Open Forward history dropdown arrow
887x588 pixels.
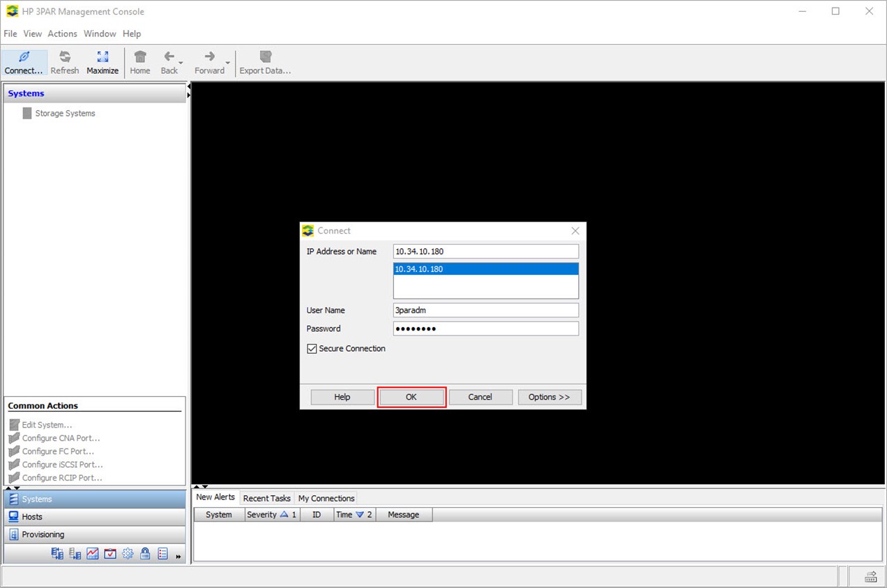pos(227,63)
